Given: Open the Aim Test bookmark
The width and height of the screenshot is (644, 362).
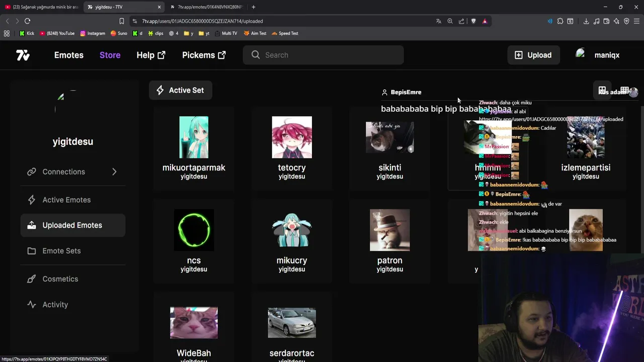Looking at the screenshot, I should point(255,33).
